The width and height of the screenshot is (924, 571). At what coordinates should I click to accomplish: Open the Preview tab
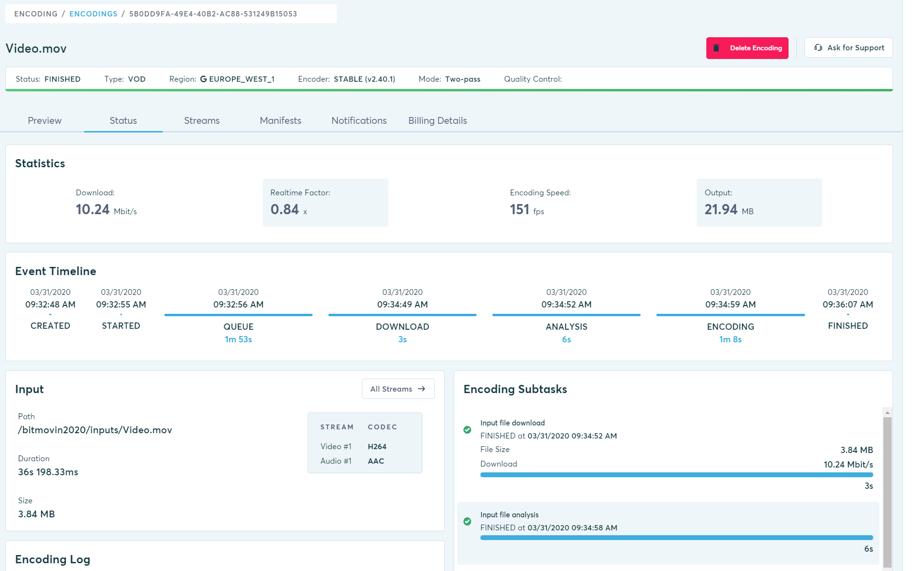coord(45,120)
